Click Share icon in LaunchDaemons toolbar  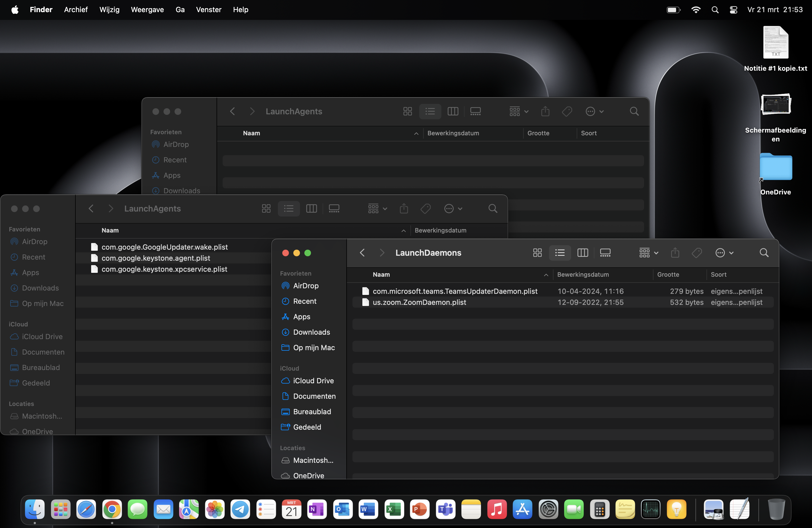click(x=675, y=253)
